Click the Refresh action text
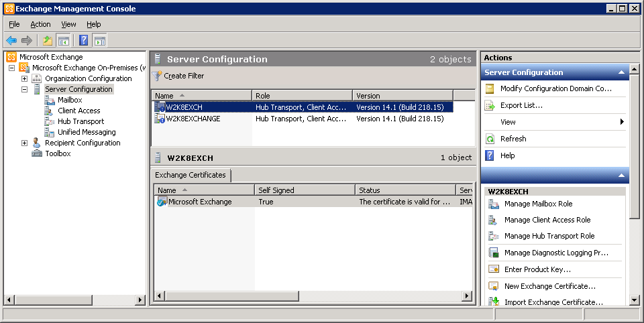This screenshot has height=323, width=644. (513, 139)
